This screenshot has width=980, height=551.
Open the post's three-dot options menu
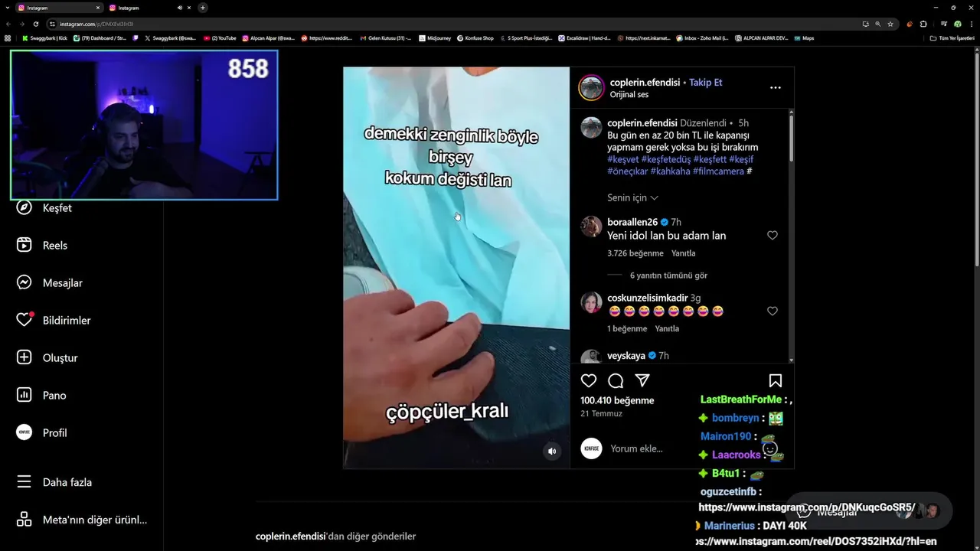(x=776, y=87)
